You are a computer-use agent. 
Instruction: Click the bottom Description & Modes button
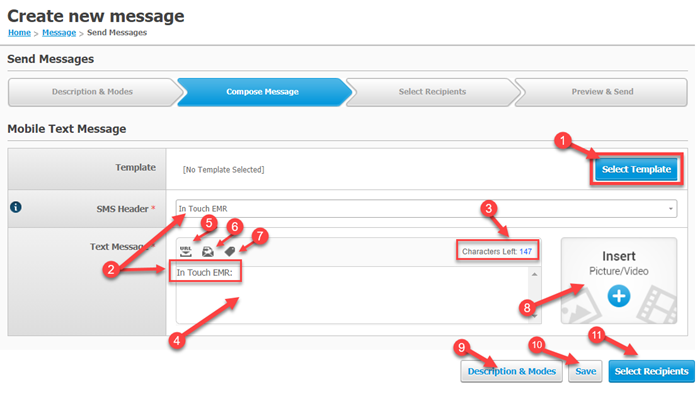[512, 371]
